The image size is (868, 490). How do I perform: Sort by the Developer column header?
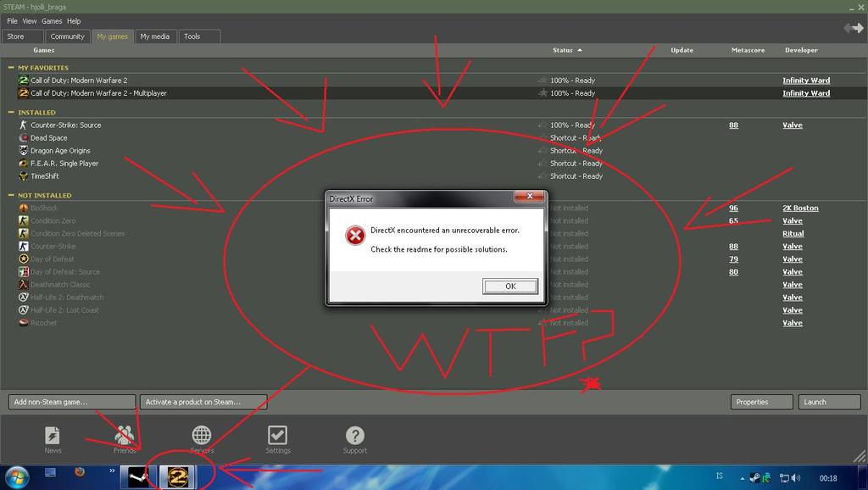801,50
